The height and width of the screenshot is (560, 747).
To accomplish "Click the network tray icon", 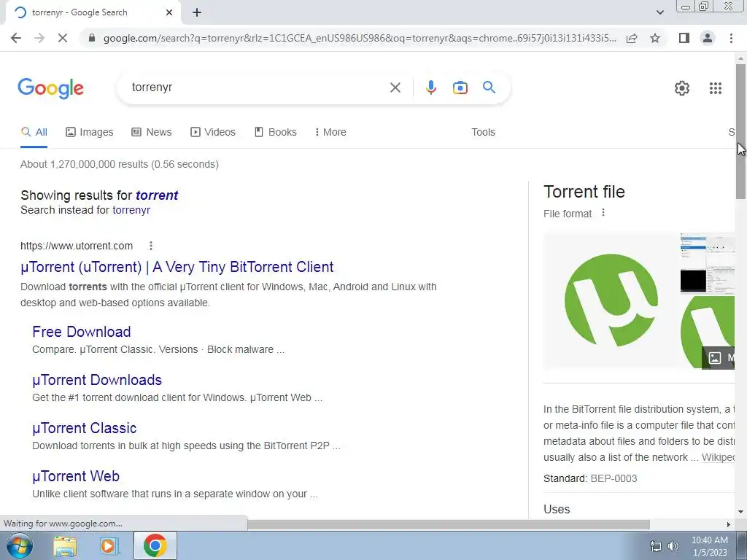I will (x=656, y=546).
